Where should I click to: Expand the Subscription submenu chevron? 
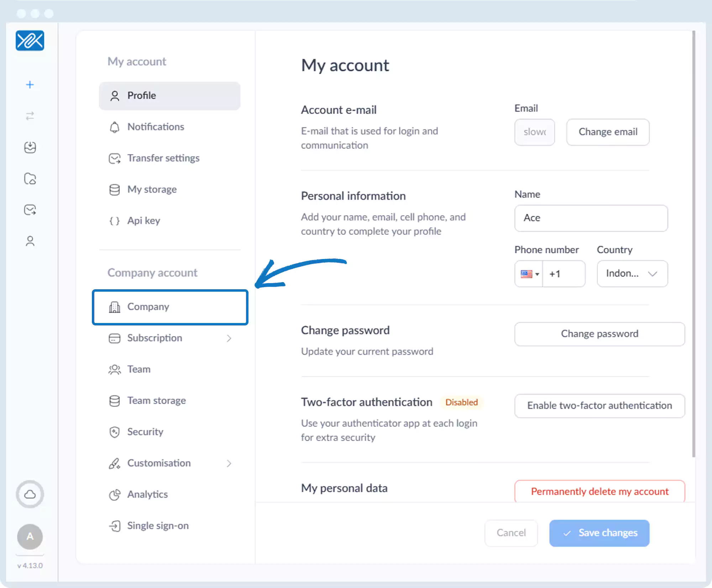[x=229, y=338]
